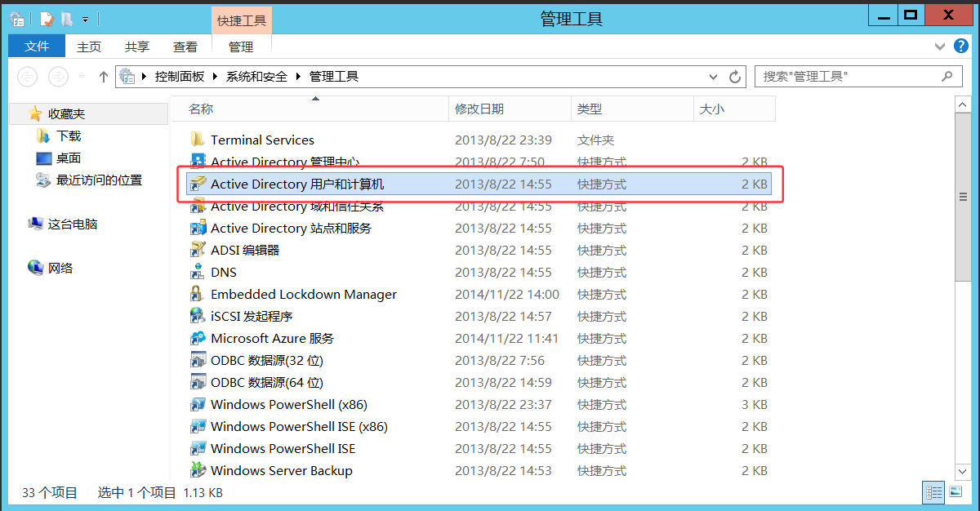The image size is (980, 511).
Task: Select the Microsoft Azure 服务 icon
Action: coord(197,338)
